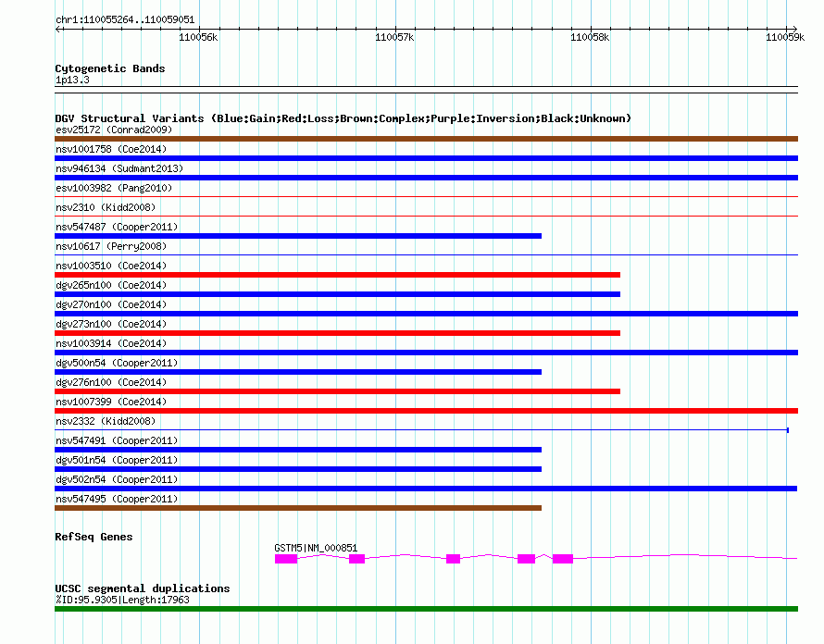This screenshot has width=824, height=644.
Task: Click the nsv1003510 (Coe2014) label text
Action: [111, 266]
